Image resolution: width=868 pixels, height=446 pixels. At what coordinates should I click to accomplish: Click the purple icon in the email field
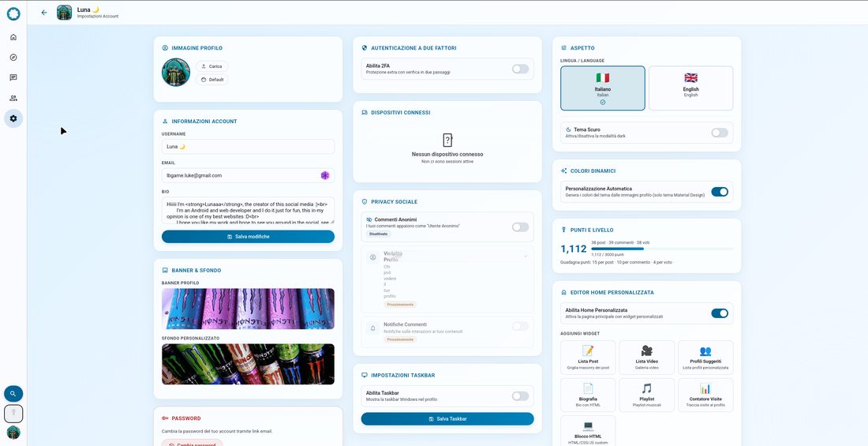tap(325, 175)
